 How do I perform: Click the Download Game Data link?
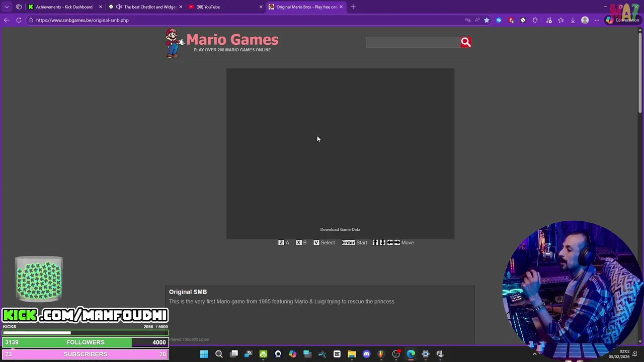coord(340,230)
